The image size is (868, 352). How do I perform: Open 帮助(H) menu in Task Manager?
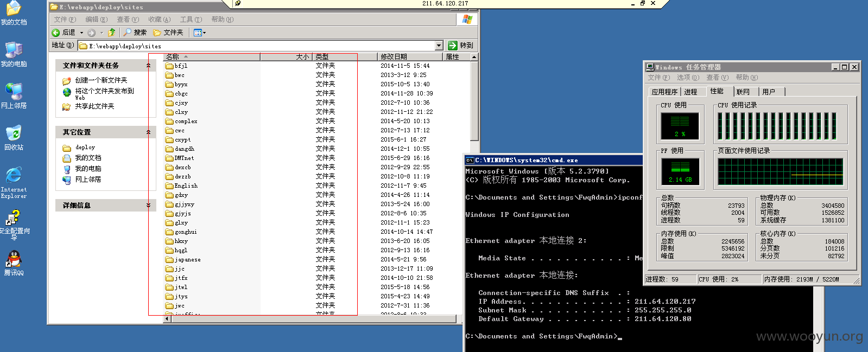pos(746,78)
